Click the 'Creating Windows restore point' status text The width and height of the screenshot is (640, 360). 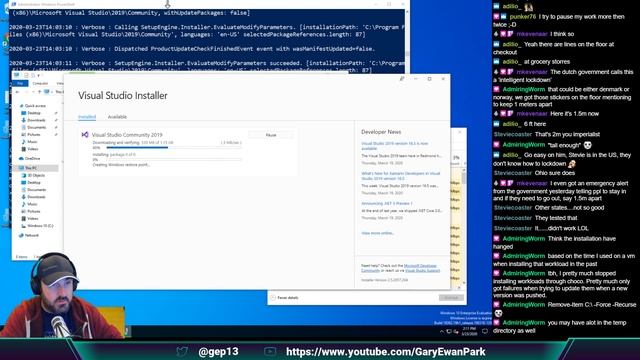coord(121,165)
